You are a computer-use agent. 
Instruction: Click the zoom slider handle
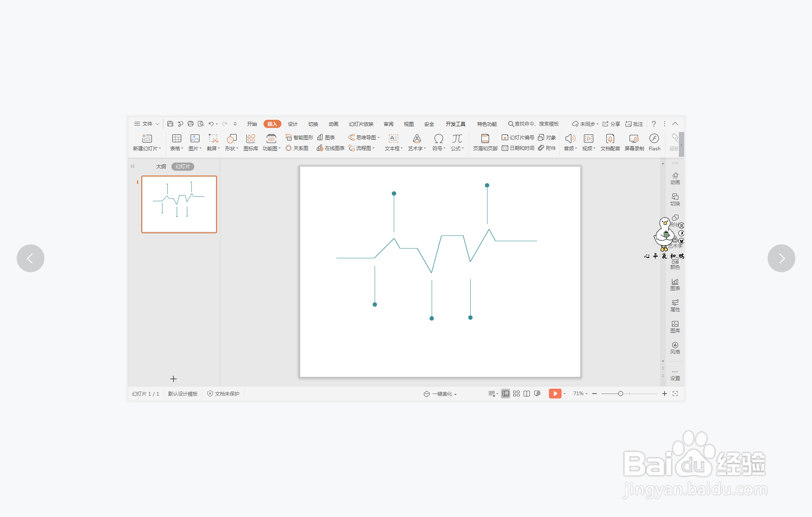tap(620, 394)
